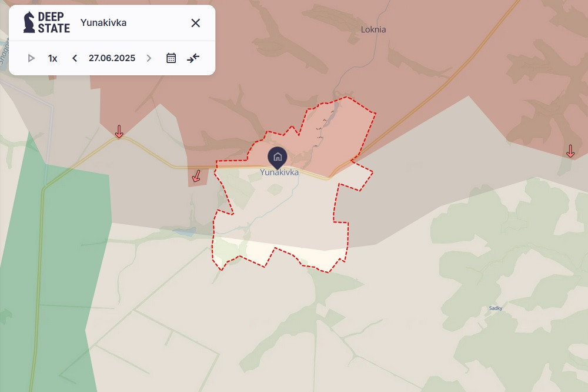Advance to the next date

[x=149, y=58]
